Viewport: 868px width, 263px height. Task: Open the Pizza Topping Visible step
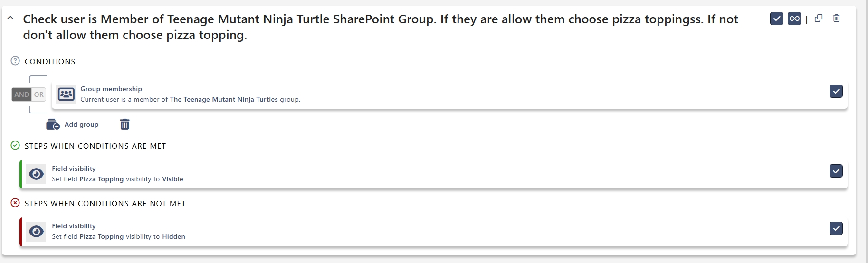click(117, 179)
